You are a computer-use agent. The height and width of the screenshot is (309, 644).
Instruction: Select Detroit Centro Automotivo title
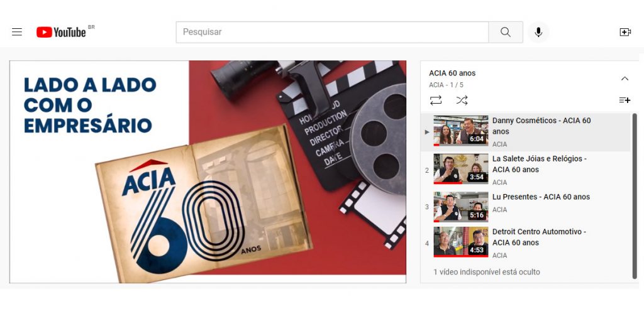539,237
